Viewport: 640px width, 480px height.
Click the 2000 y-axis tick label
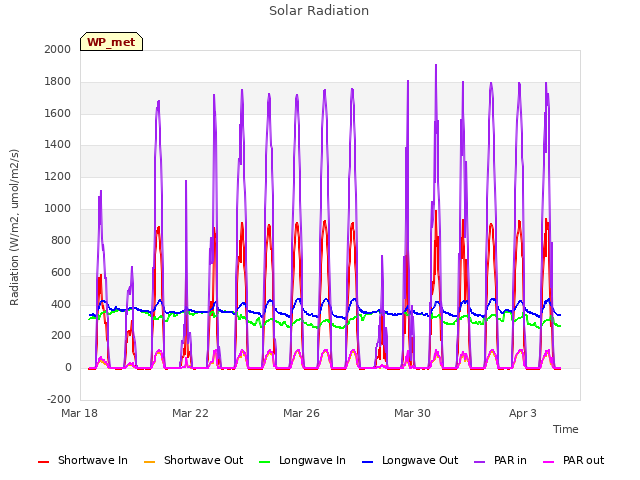tap(58, 49)
